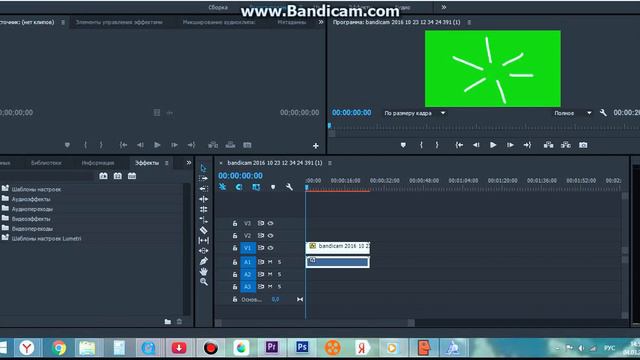Screen dimensions: 640x360
Task: Toggle V1 track target button
Action: coord(247,248)
